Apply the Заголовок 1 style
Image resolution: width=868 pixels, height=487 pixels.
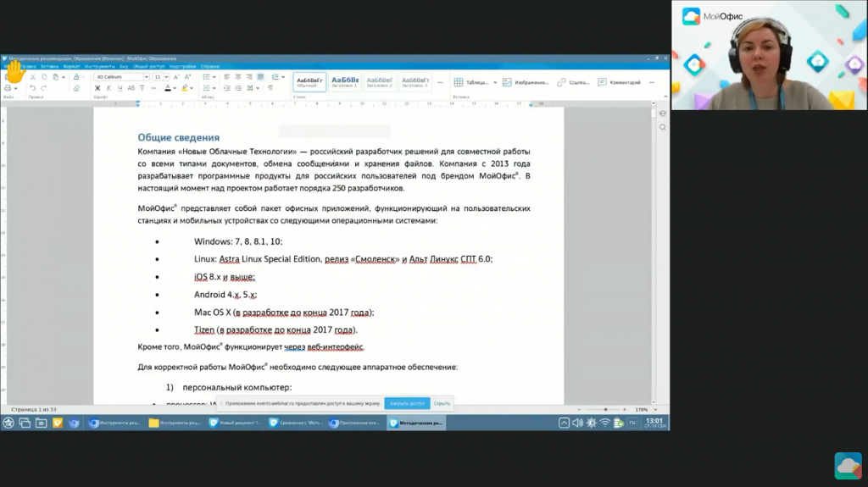click(x=344, y=82)
